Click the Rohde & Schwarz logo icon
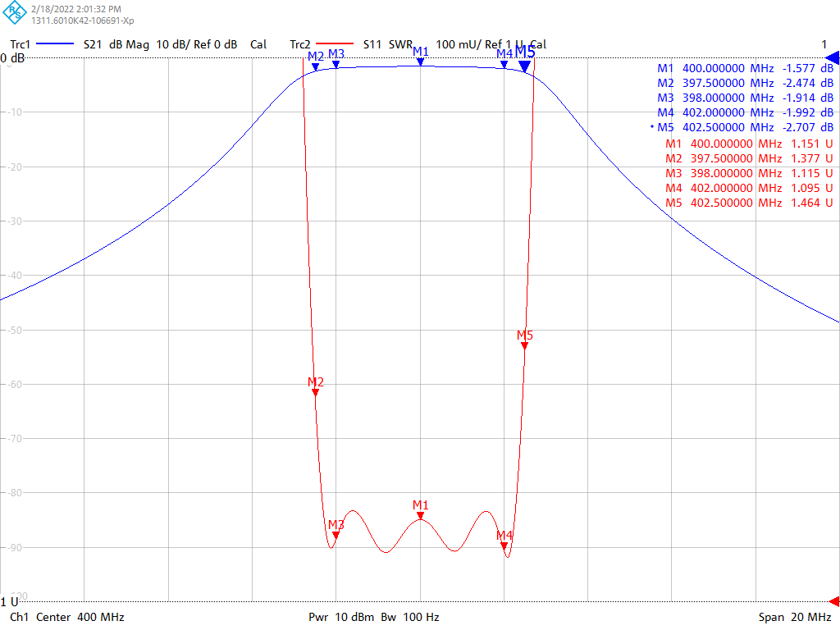840x630 pixels. click(x=14, y=12)
